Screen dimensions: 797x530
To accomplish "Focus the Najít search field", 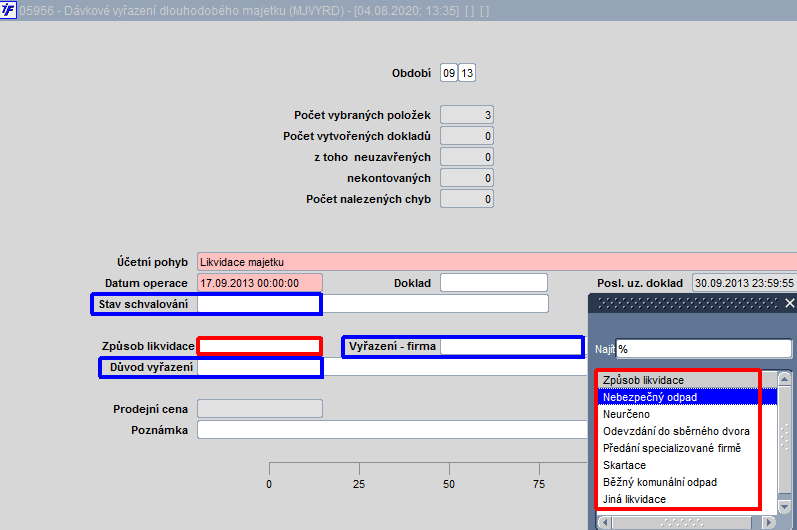I will tap(704, 349).
